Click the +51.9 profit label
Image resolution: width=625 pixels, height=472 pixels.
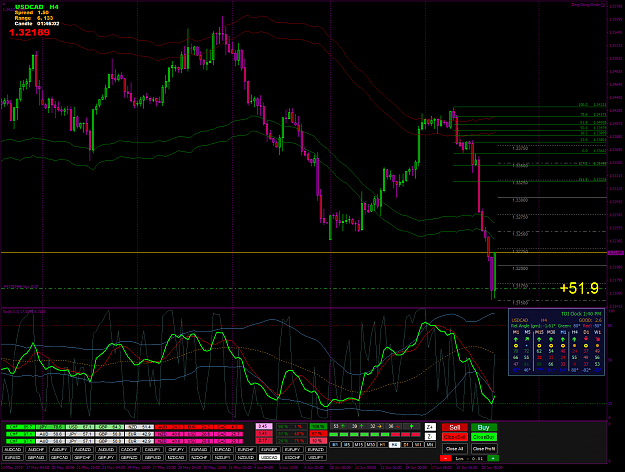(x=579, y=288)
